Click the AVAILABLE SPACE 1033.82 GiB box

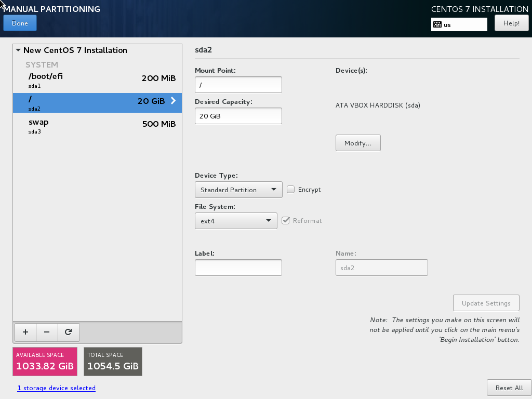(45, 362)
